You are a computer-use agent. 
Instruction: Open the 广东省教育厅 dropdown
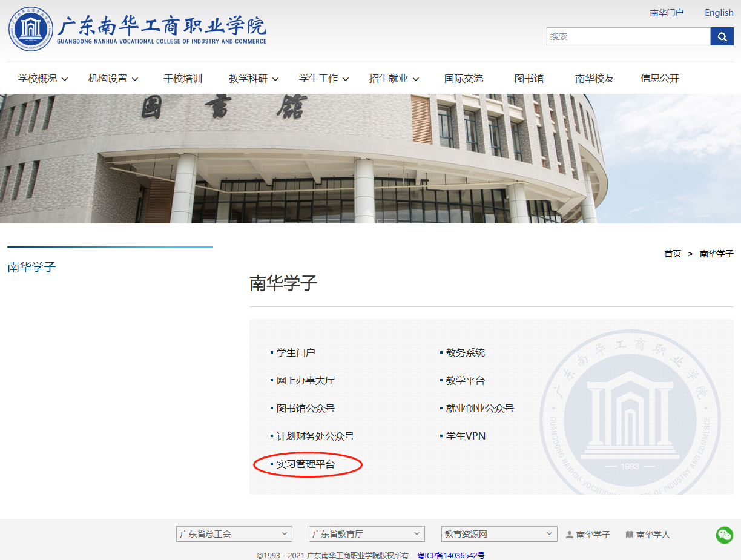(366, 534)
